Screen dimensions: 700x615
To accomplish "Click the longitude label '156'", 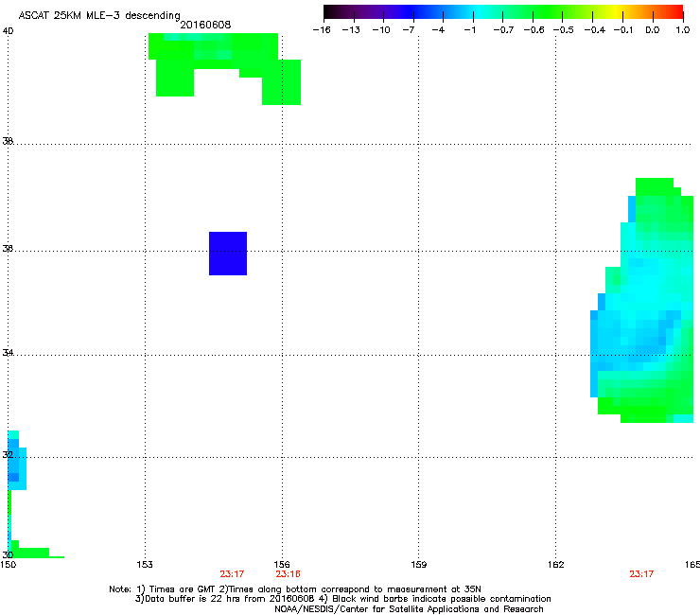I will tap(282, 565).
